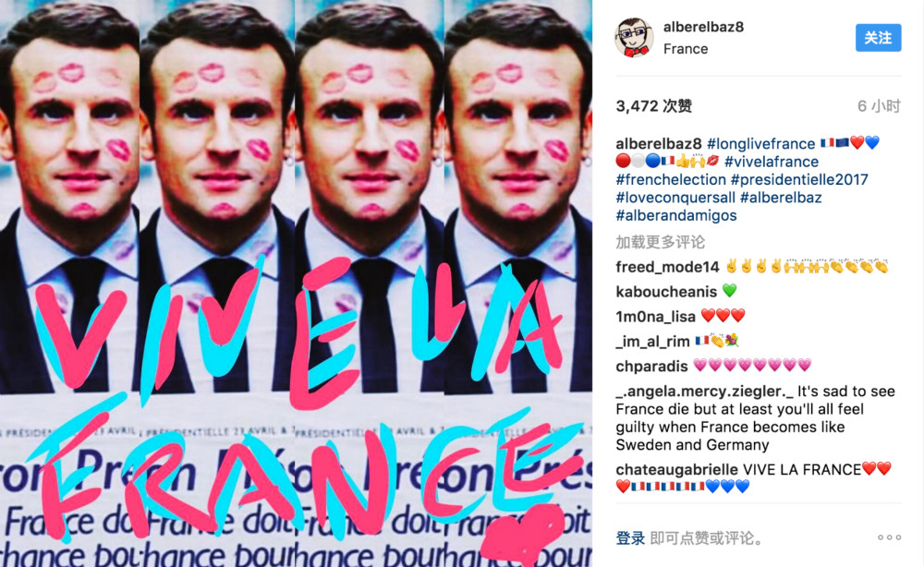The height and width of the screenshot is (567, 924).
Task: Open commenter freed_mode14 profile
Action: 667,267
